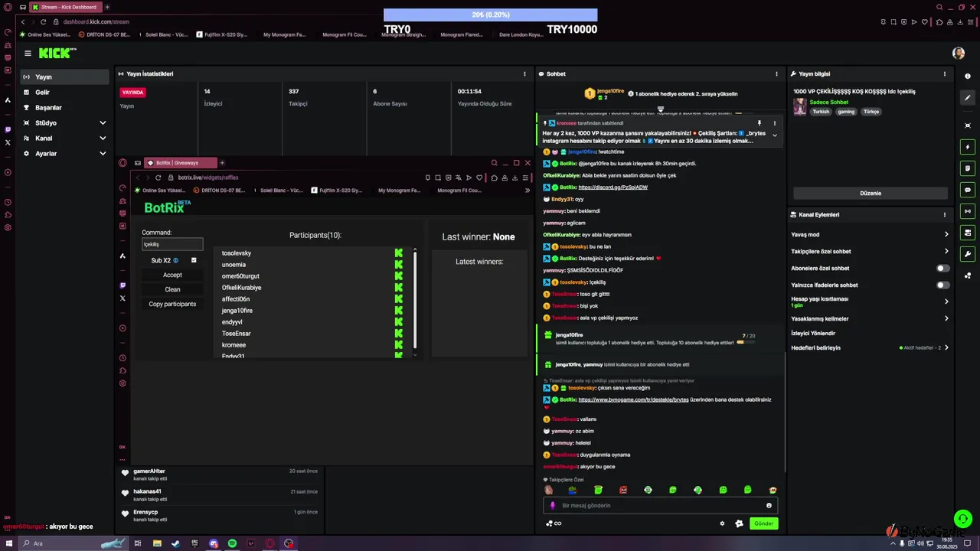This screenshot has height=551, width=980.
Task: Toggle Yalnızca ifadelerle sohbet switch
Action: pos(943,285)
